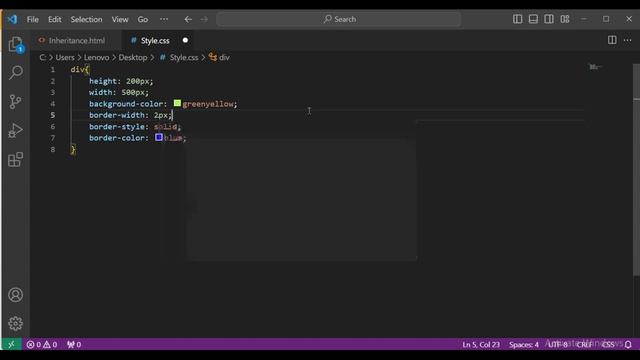Click the 'background-color' property text

(x=126, y=104)
